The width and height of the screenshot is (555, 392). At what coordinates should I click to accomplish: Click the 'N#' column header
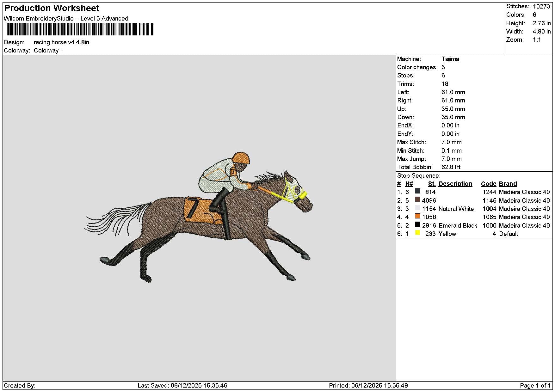point(409,184)
